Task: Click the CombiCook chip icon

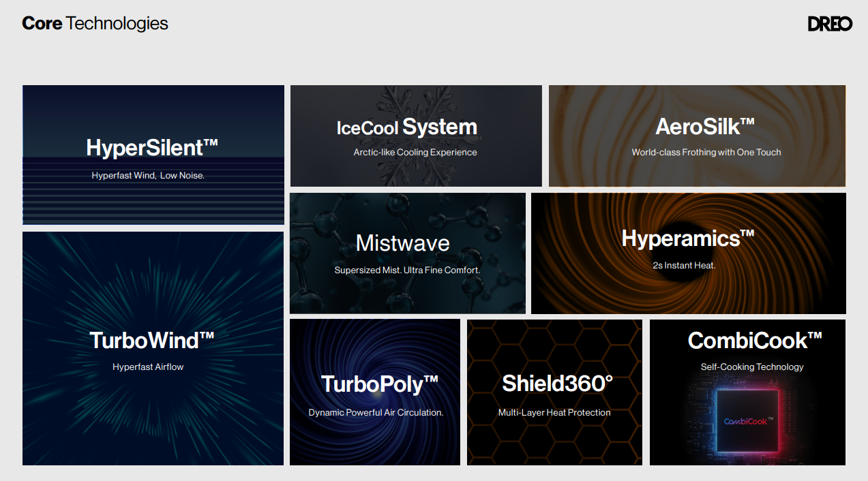Action: coord(747,420)
